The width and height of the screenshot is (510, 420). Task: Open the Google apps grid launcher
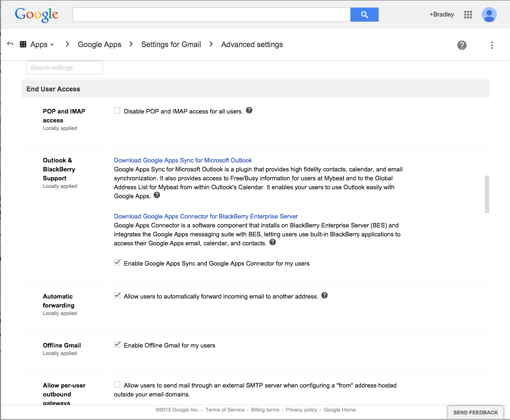point(468,15)
